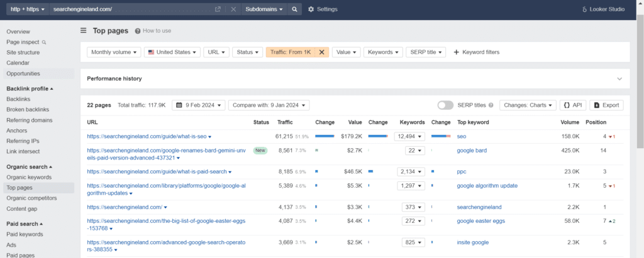Open the SERP title filter dropdown

426,52
